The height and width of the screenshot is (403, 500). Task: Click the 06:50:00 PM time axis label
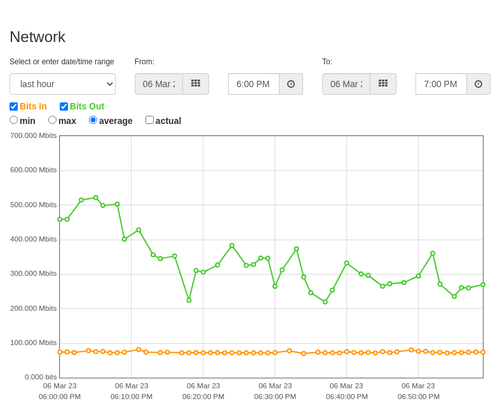tap(418, 397)
